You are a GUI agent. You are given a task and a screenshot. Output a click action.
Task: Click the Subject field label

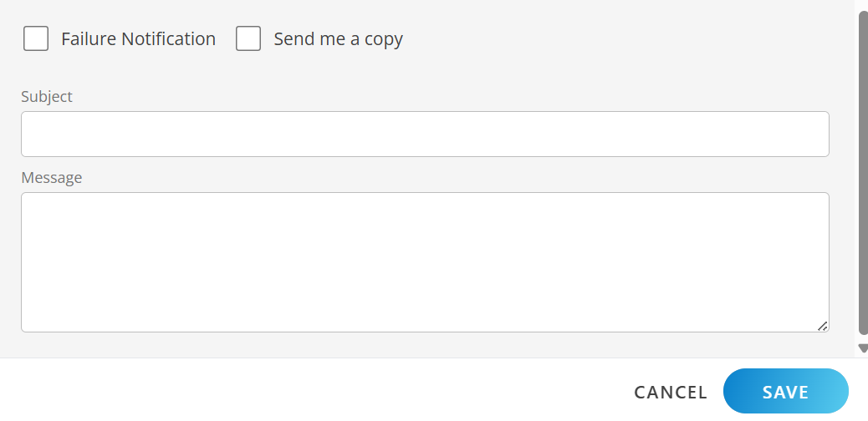pos(47,96)
